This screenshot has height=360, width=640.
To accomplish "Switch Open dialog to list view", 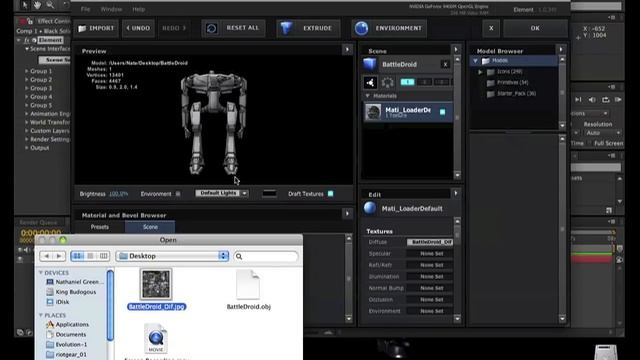I will tap(90, 256).
